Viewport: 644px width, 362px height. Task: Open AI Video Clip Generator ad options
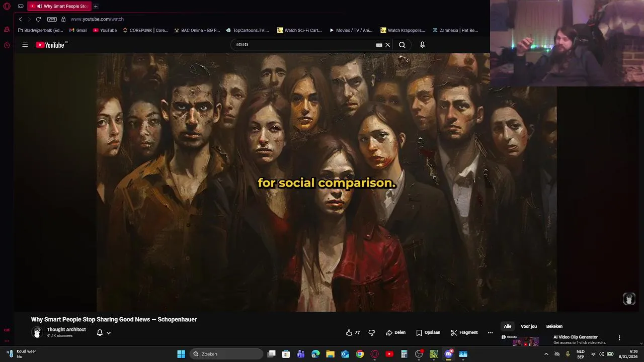[x=619, y=338]
